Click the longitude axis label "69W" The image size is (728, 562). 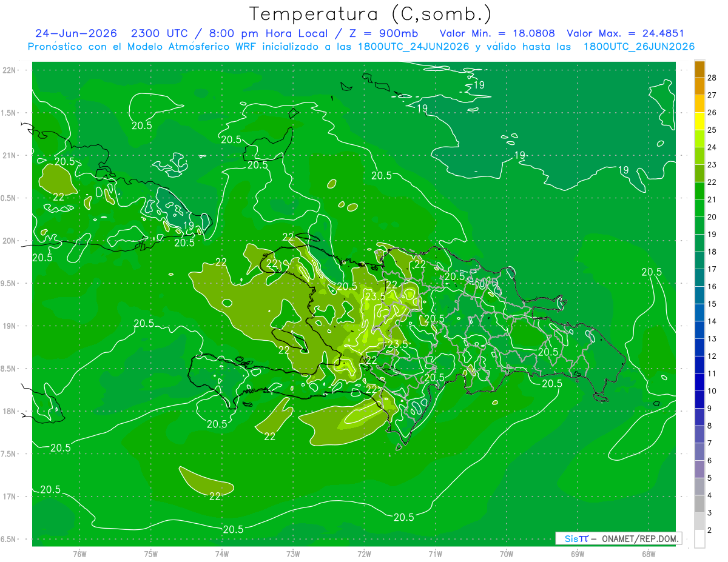coord(578,554)
